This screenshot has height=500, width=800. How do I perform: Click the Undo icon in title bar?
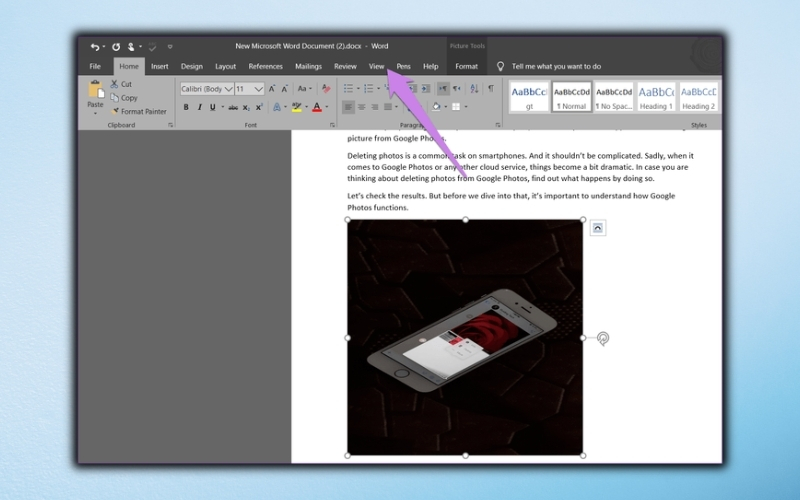pos(94,47)
